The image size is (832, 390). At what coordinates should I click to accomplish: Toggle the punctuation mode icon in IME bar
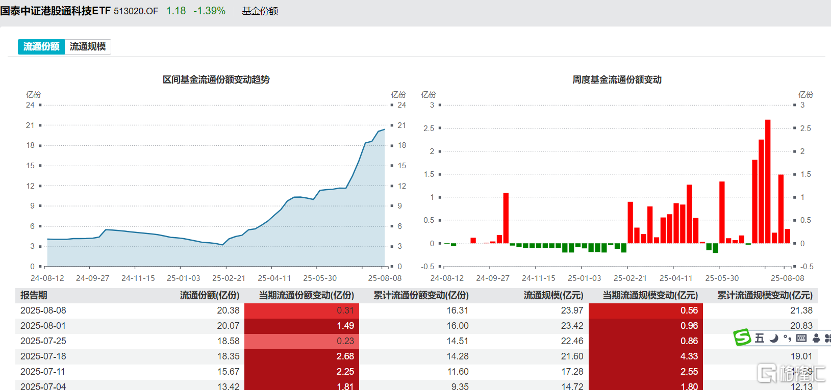787,337
